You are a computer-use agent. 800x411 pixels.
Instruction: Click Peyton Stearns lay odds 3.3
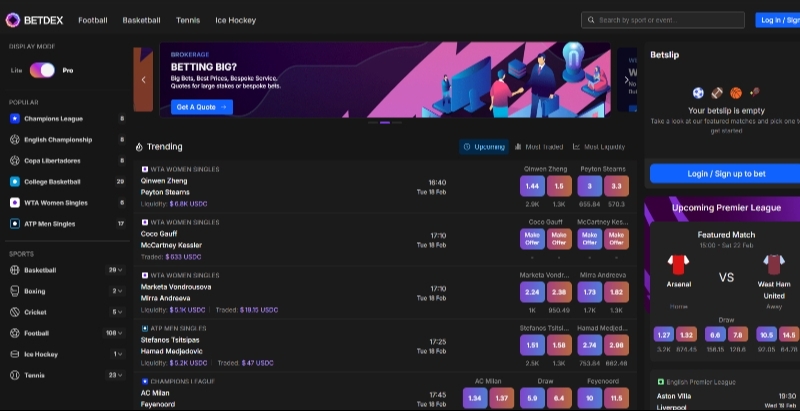[616, 186]
